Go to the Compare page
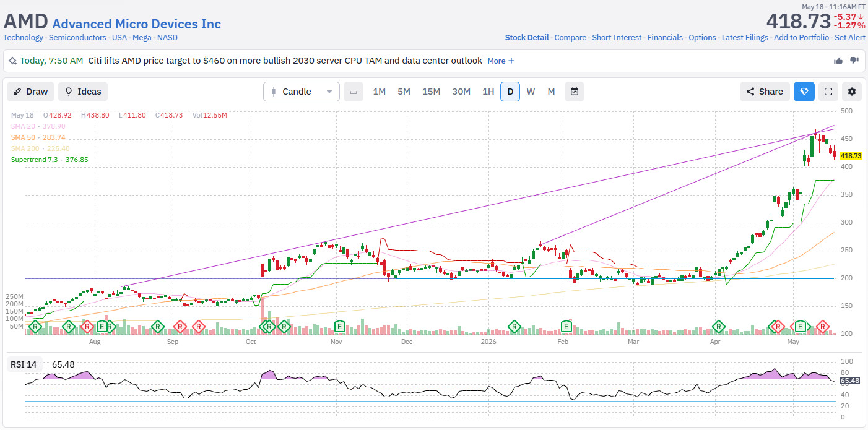This screenshot has height=430, width=868. click(x=570, y=38)
